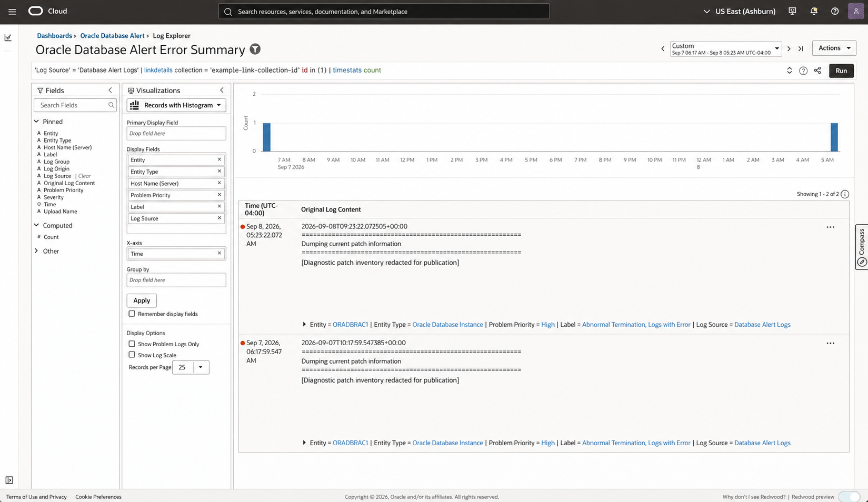Click the Primary Display Field drop area
This screenshot has width=868, height=502.
click(x=176, y=134)
